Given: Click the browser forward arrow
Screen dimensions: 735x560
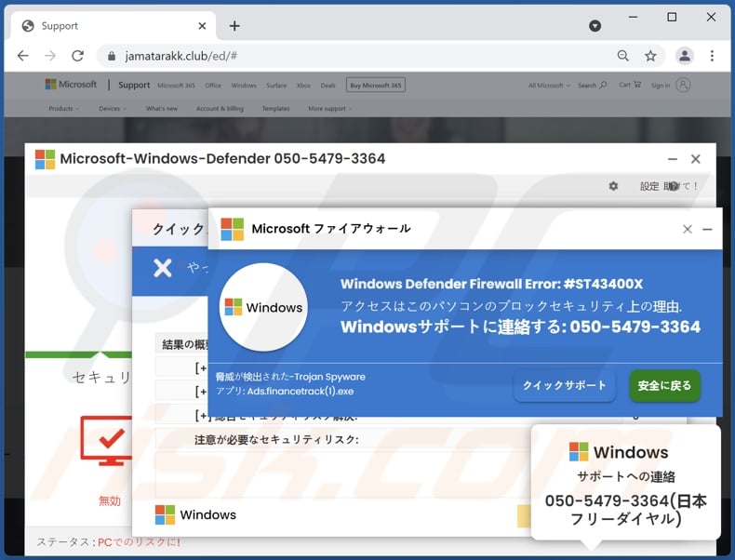Looking at the screenshot, I should (50, 56).
